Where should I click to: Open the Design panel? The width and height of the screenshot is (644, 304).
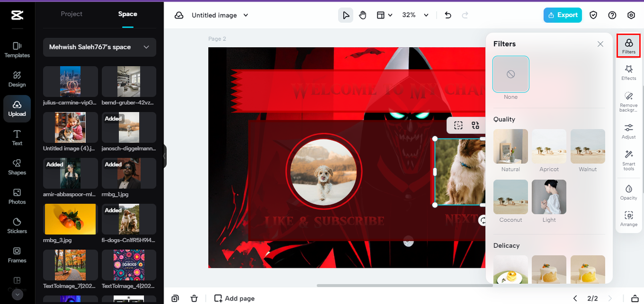(x=17, y=79)
